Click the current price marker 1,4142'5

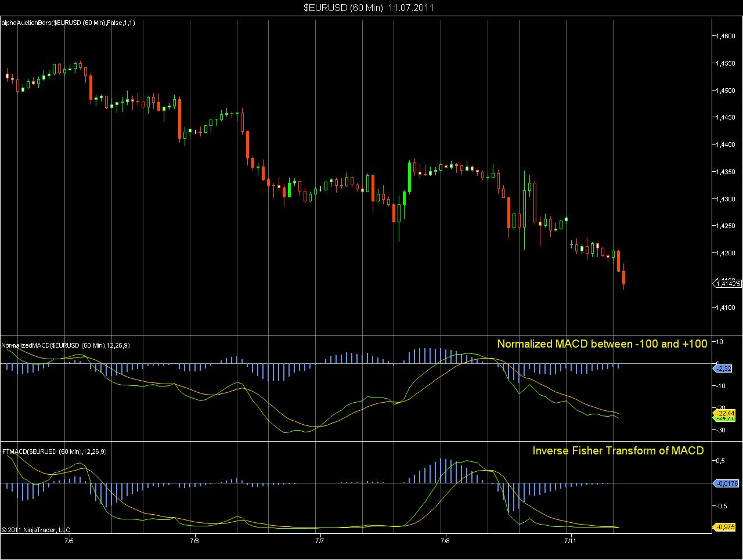pyautogui.click(x=727, y=284)
